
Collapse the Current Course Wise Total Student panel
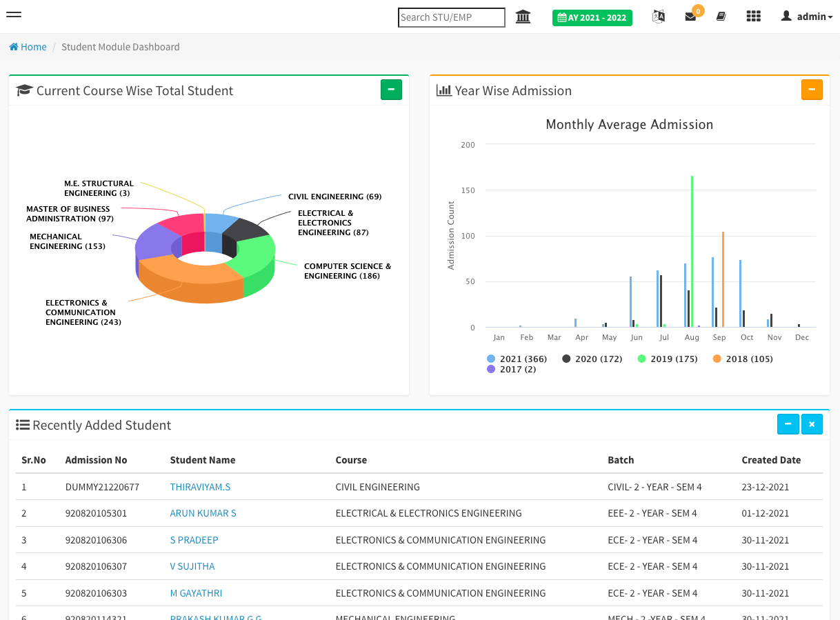coord(391,90)
